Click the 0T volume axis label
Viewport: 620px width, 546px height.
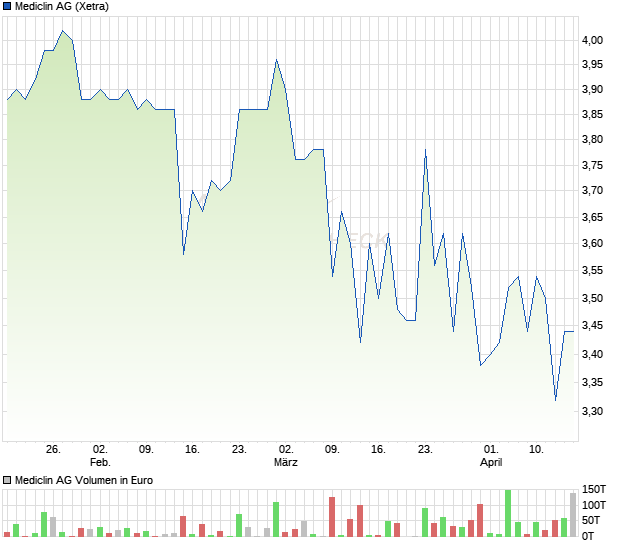click(588, 536)
